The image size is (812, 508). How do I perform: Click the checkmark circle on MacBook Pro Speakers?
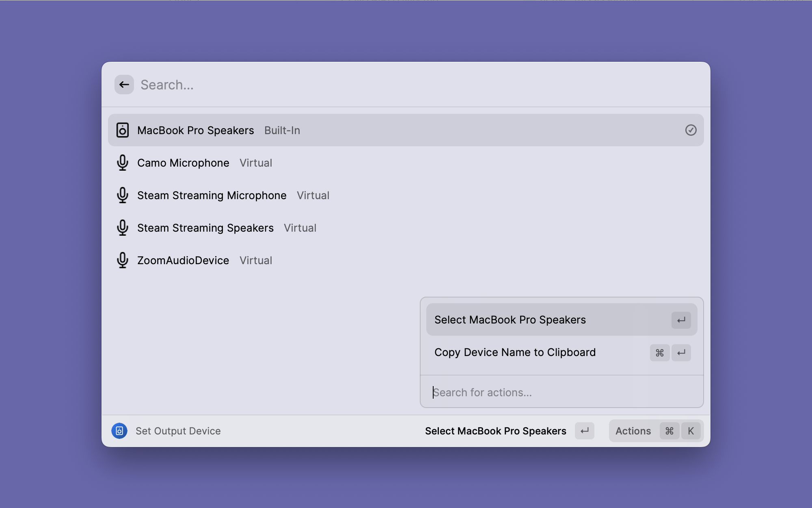tap(691, 130)
